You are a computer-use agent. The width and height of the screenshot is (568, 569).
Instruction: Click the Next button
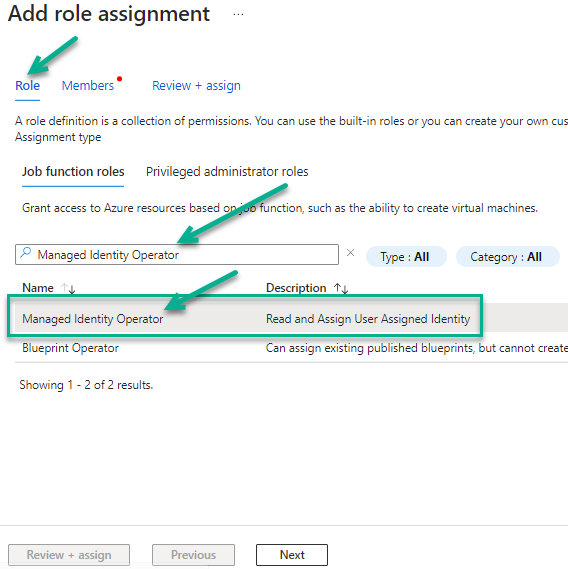coord(292,554)
